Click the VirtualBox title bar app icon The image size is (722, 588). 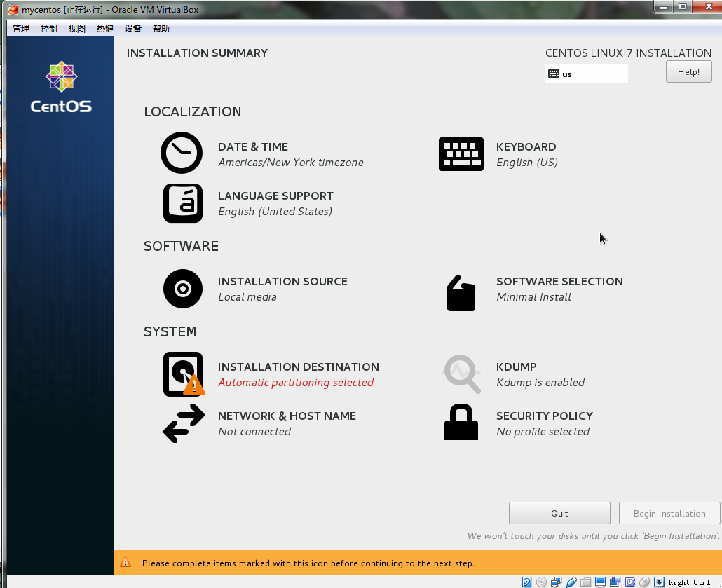13,9
